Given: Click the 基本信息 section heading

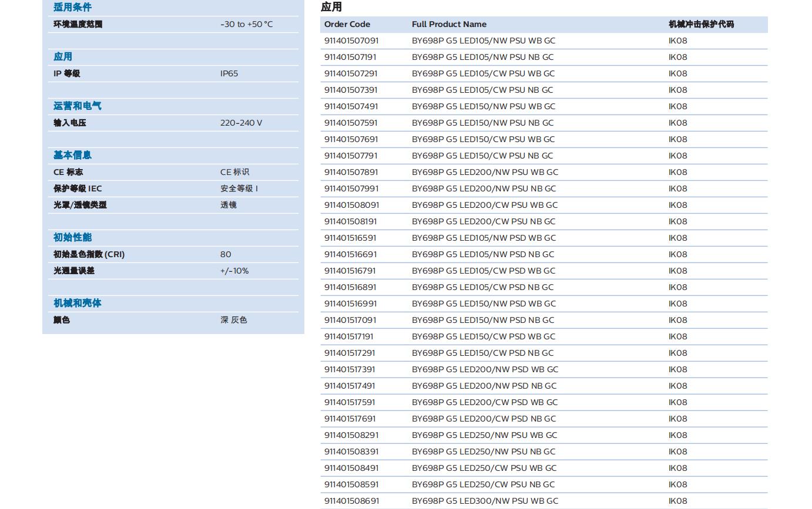Looking at the screenshot, I should click(72, 155).
